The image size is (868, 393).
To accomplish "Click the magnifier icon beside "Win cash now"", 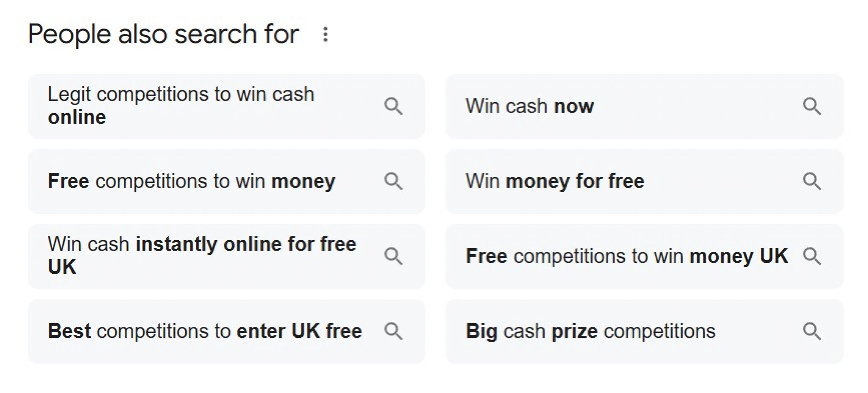I will click(x=812, y=106).
